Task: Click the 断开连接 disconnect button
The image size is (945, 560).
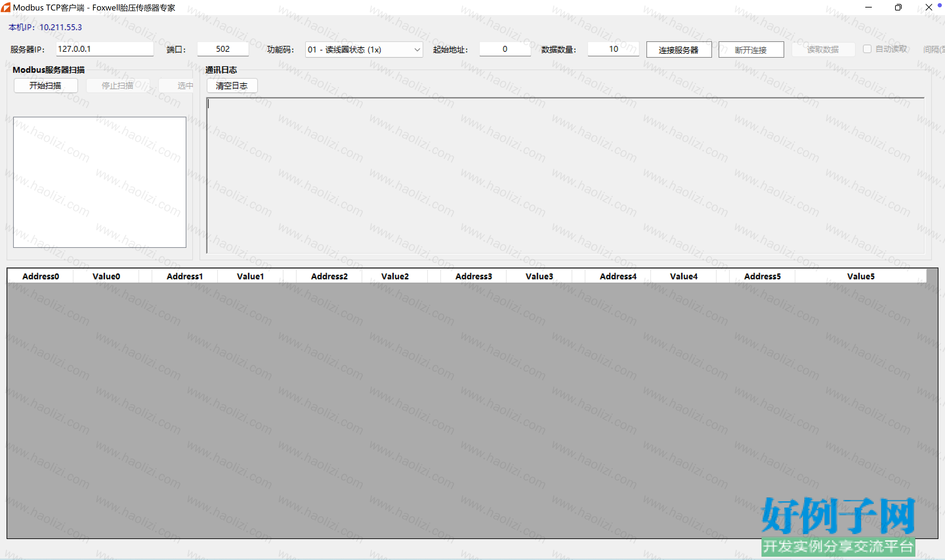Action: pos(751,50)
